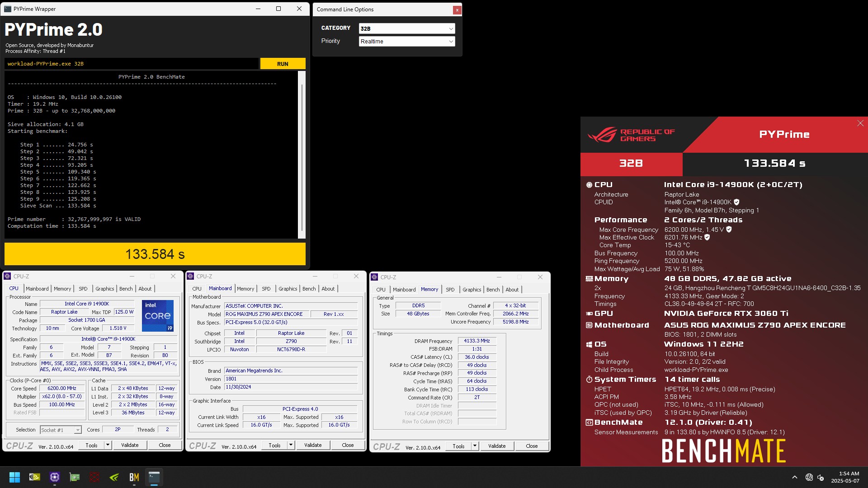Image resolution: width=868 pixels, height=488 pixels.
Task: Show hidden system tray icons
Action: point(794,477)
